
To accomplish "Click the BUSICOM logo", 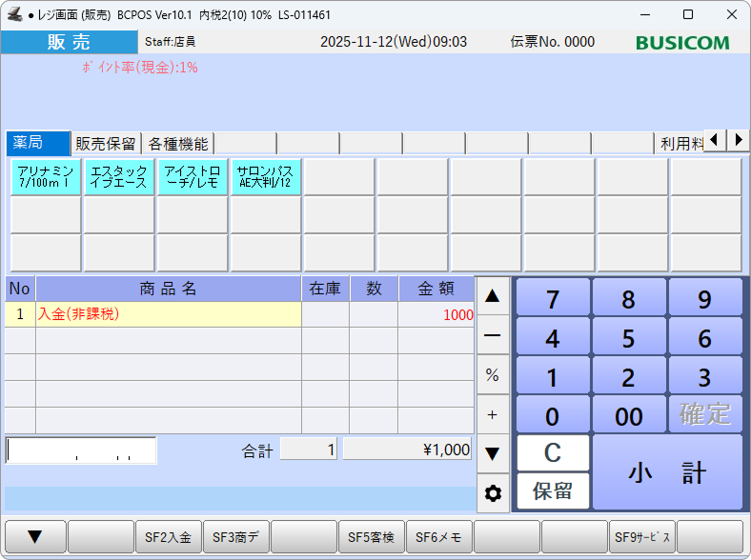I will point(682,43).
